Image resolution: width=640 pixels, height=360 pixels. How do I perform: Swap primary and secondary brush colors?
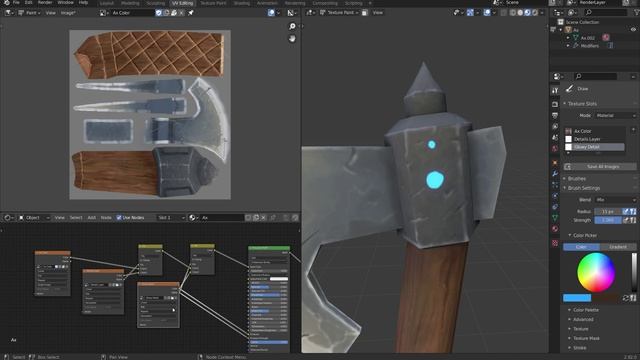(x=626, y=298)
